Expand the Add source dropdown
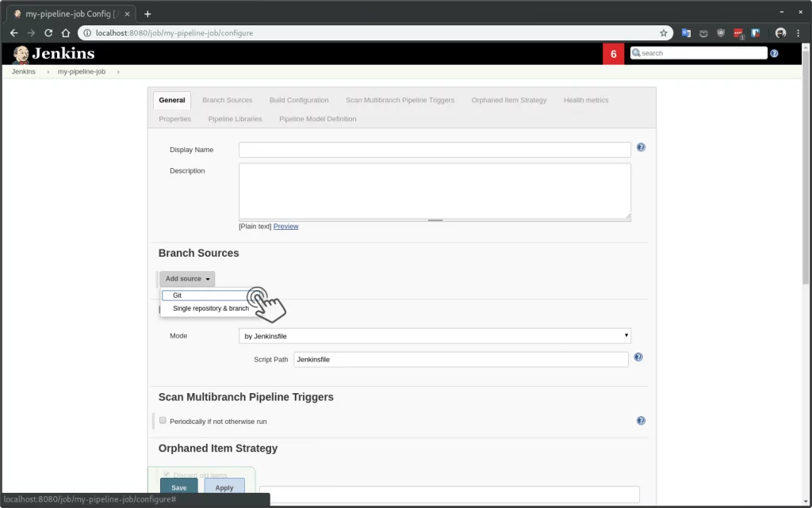 pos(187,279)
